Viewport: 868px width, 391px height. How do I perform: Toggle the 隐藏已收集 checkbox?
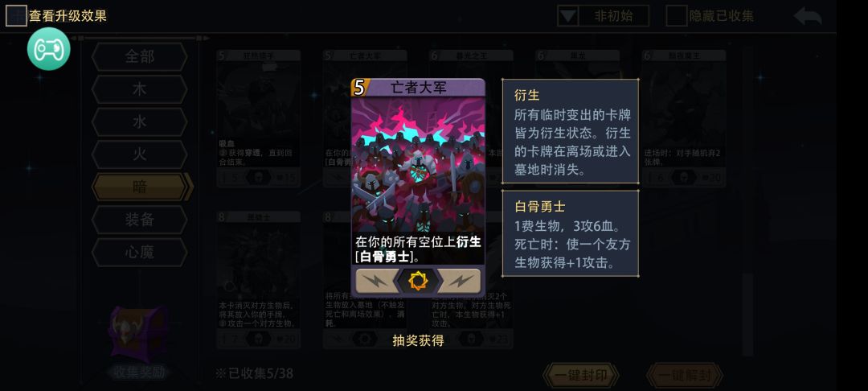pyautogui.click(x=676, y=16)
